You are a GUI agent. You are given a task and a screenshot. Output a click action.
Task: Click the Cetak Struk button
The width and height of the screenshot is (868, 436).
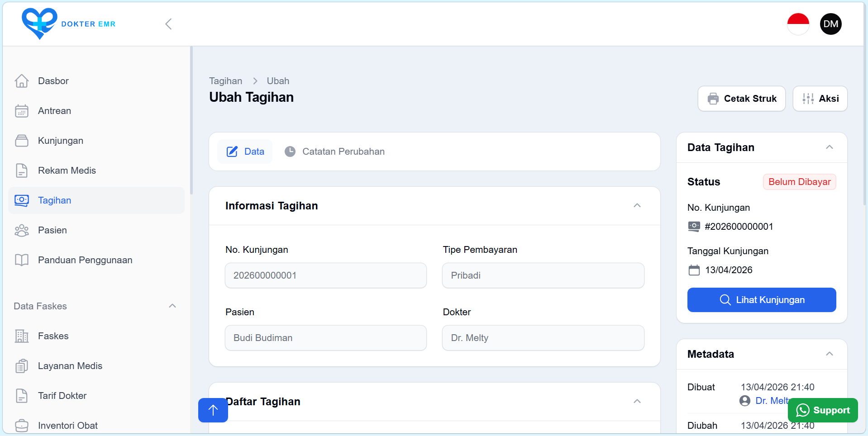[x=741, y=99]
